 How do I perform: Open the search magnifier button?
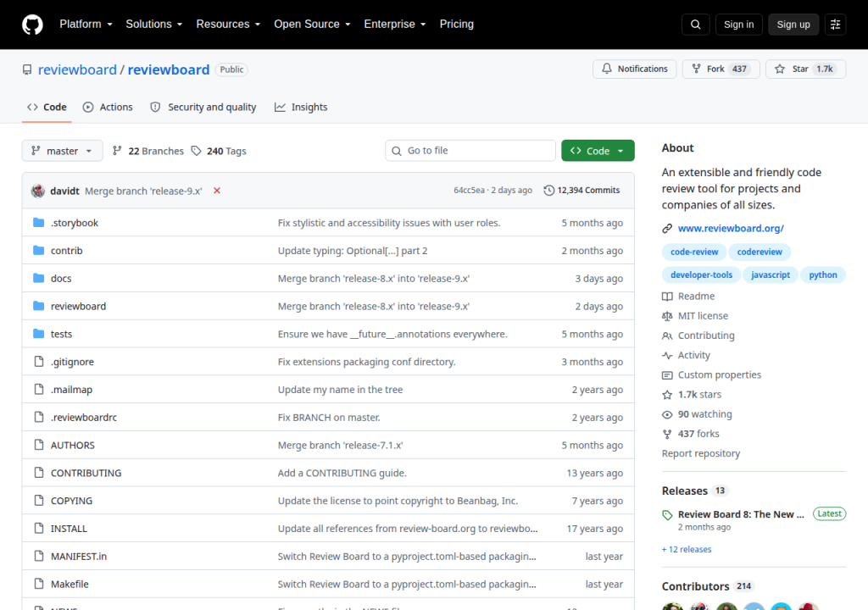pyautogui.click(x=695, y=25)
